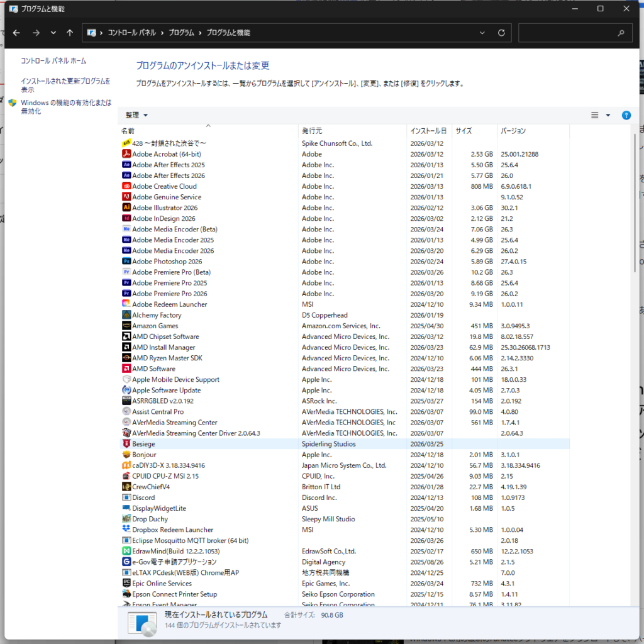The image size is (644, 644).
Task: Click the Besiege game icon
Action: pyautogui.click(x=126, y=444)
